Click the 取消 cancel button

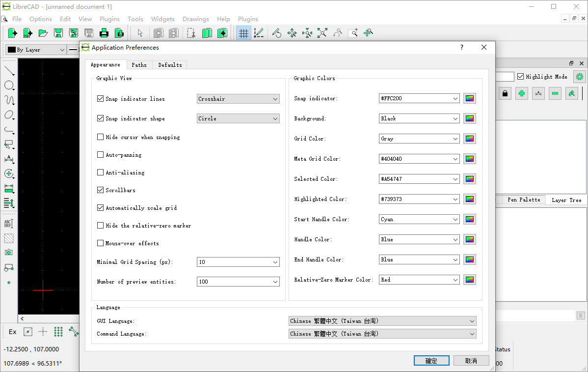pyautogui.click(x=471, y=361)
